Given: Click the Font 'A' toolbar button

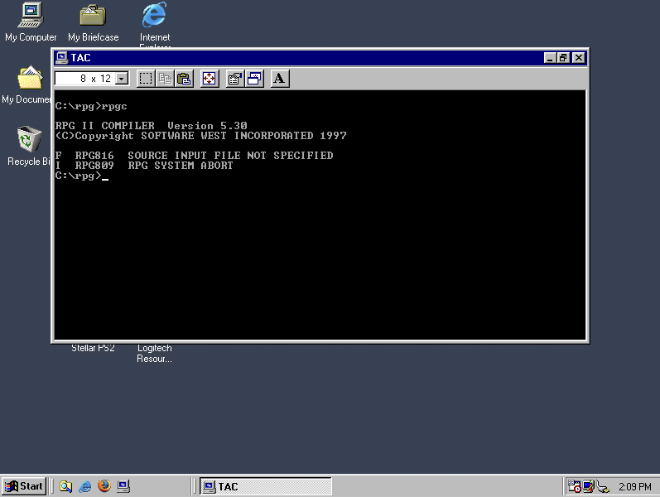Looking at the screenshot, I should tap(280, 78).
